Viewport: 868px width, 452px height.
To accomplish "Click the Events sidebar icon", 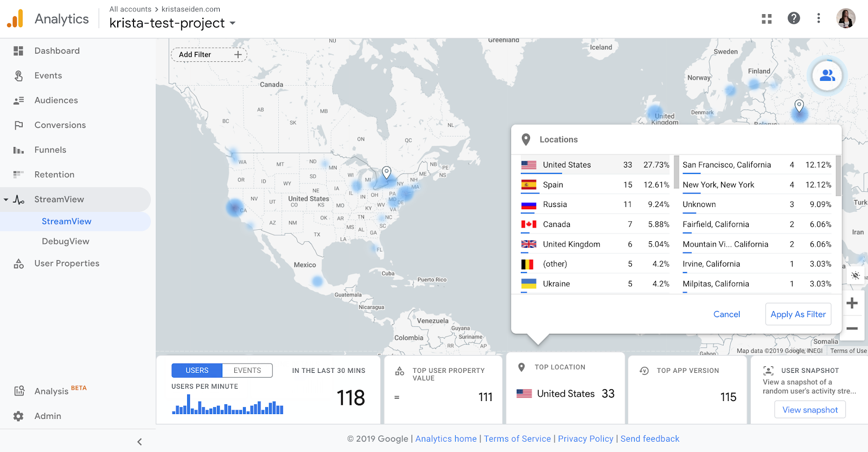I will tap(18, 76).
